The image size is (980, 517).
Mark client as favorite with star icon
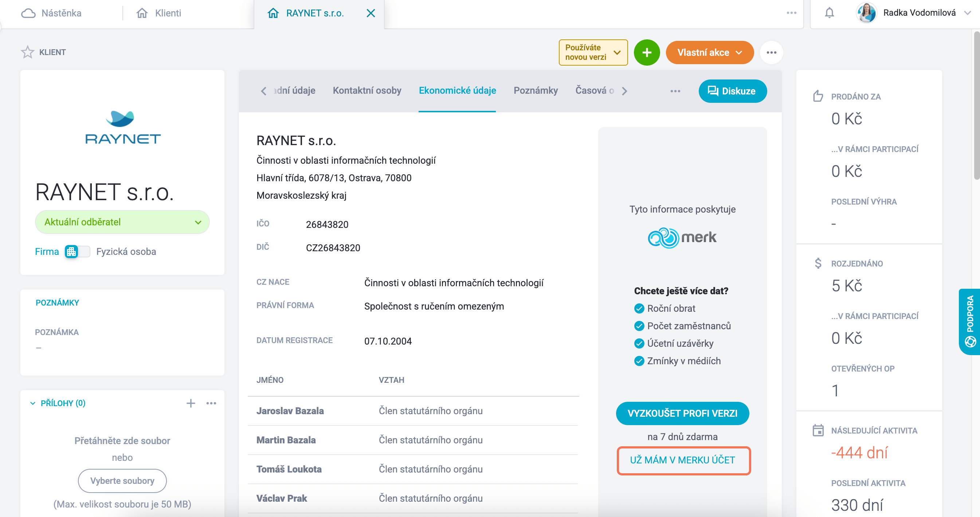(27, 52)
